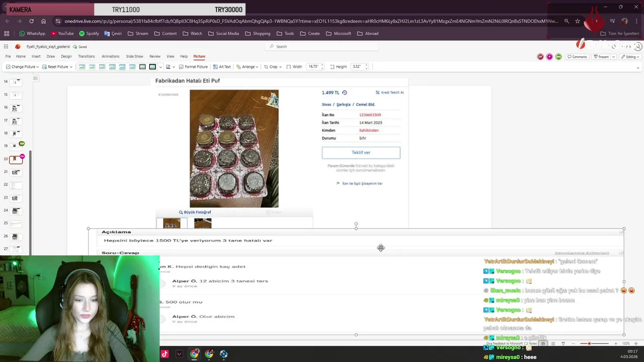Image resolution: width=644 pixels, height=362 pixels.
Task: Open the bookmarks apps grid icon
Action: tap(7, 33)
